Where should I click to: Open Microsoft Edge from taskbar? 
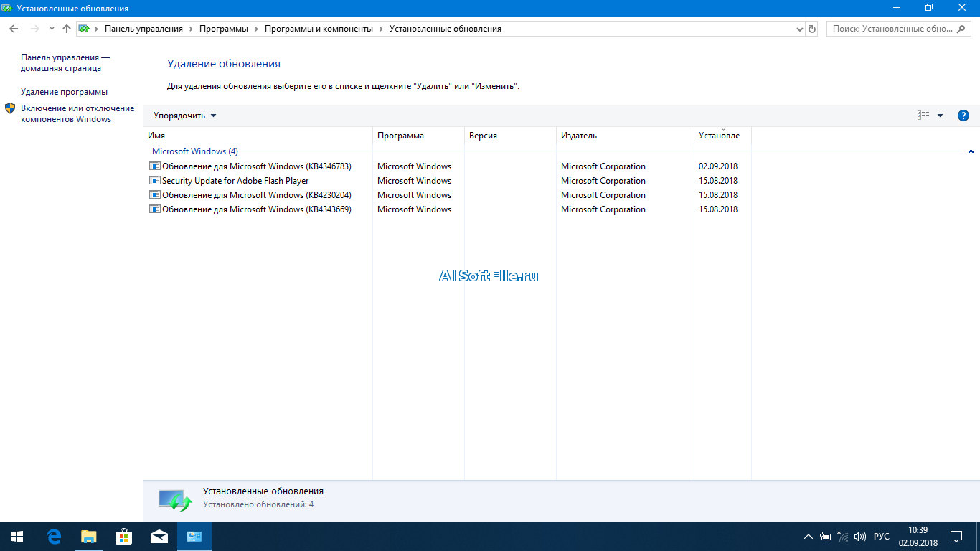pyautogui.click(x=54, y=536)
